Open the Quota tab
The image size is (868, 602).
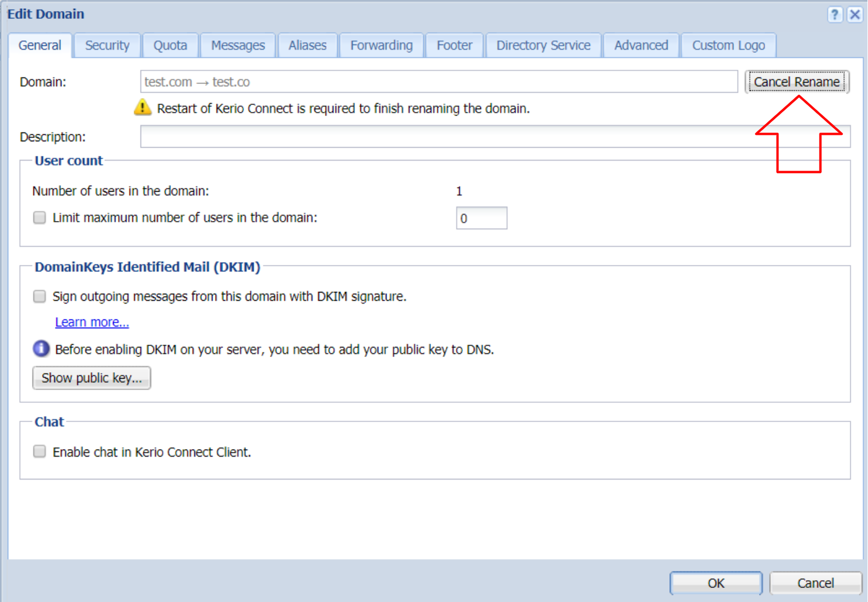tap(170, 46)
